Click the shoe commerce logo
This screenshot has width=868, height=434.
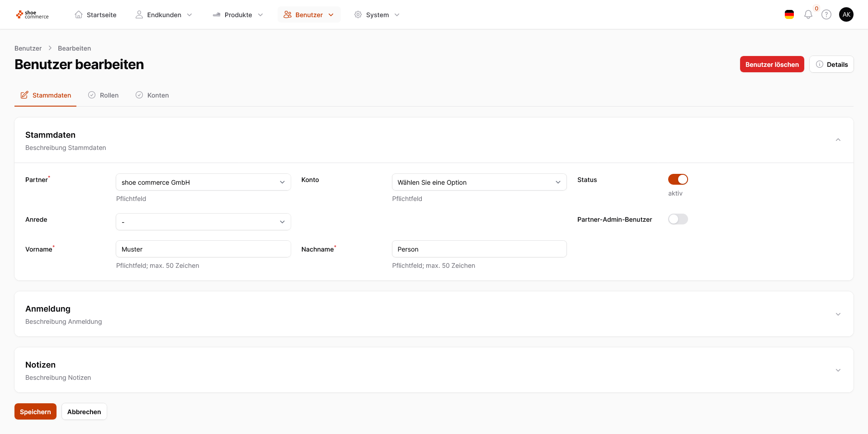pos(32,15)
